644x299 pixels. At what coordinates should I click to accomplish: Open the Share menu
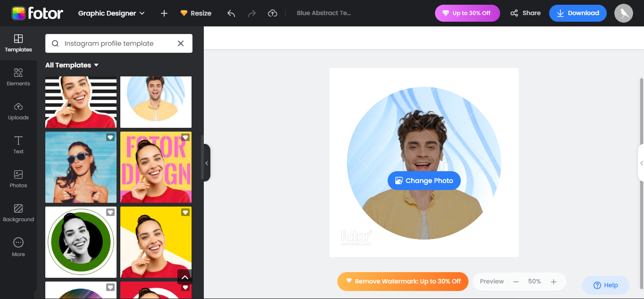pyautogui.click(x=525, y=13)
